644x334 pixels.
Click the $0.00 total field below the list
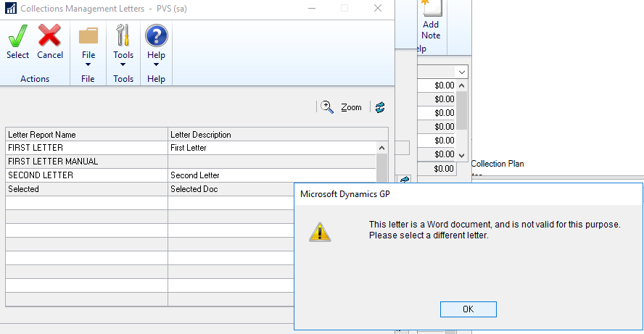tap(437, 169)
